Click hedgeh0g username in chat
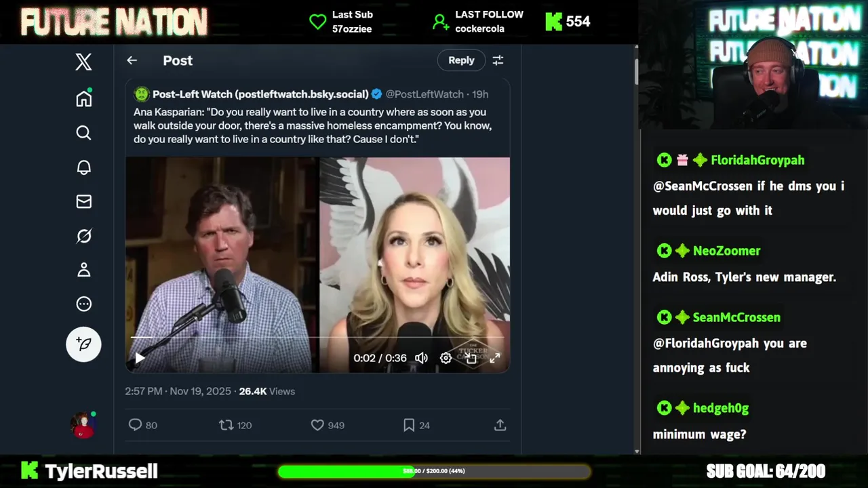 (x=721, y=408)
